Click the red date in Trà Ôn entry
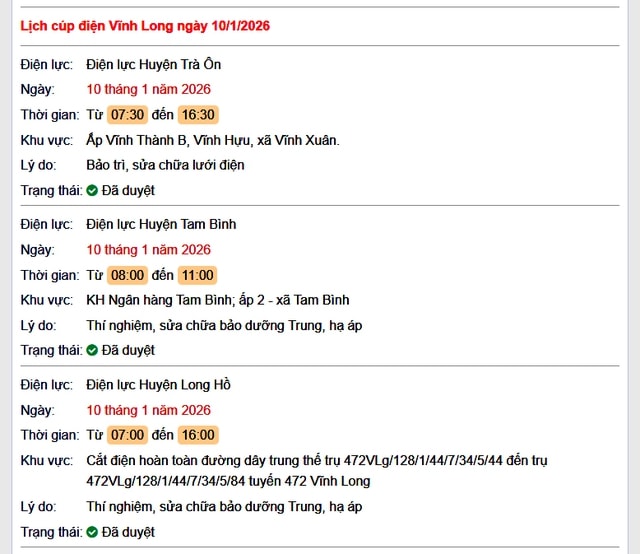This screenshot has height=554, width=640. click(x=148, y=89)
